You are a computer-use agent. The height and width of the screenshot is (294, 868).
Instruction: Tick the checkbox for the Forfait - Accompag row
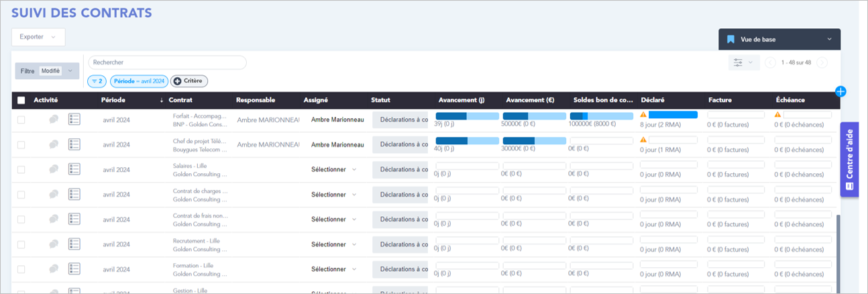tap(21, 119)
